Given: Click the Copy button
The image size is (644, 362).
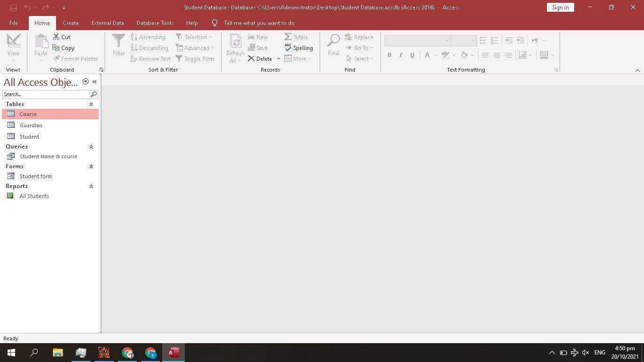Looking at the screenshot, I should click(x=63, y=48).
